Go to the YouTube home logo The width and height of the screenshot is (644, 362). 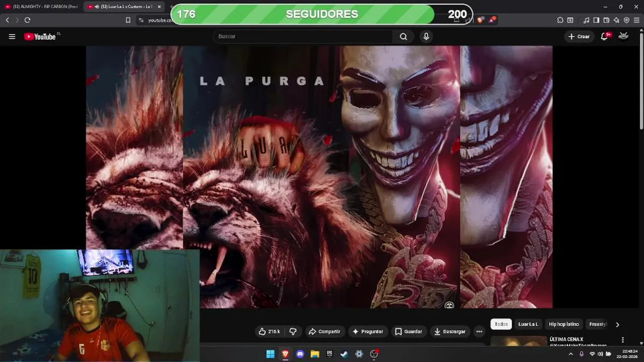pos(40,37)
